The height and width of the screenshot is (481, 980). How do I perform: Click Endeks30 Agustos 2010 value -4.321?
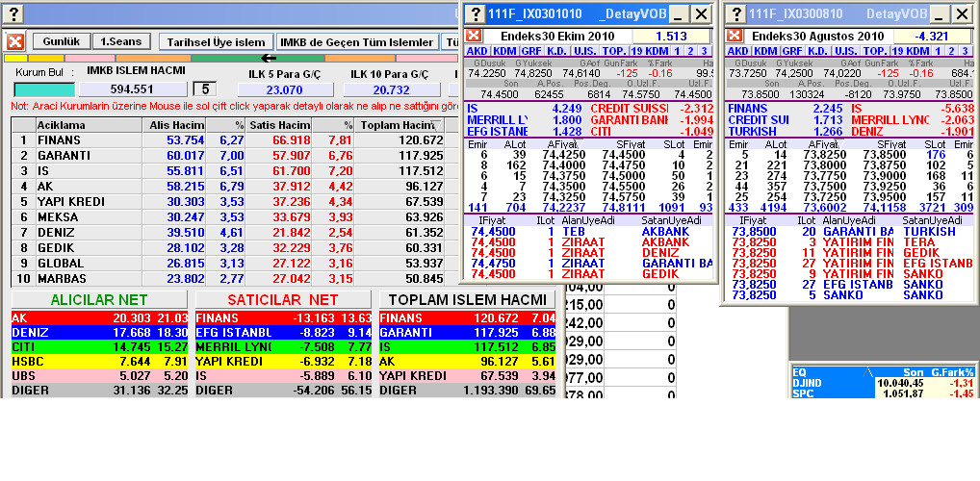coord(932,37)
